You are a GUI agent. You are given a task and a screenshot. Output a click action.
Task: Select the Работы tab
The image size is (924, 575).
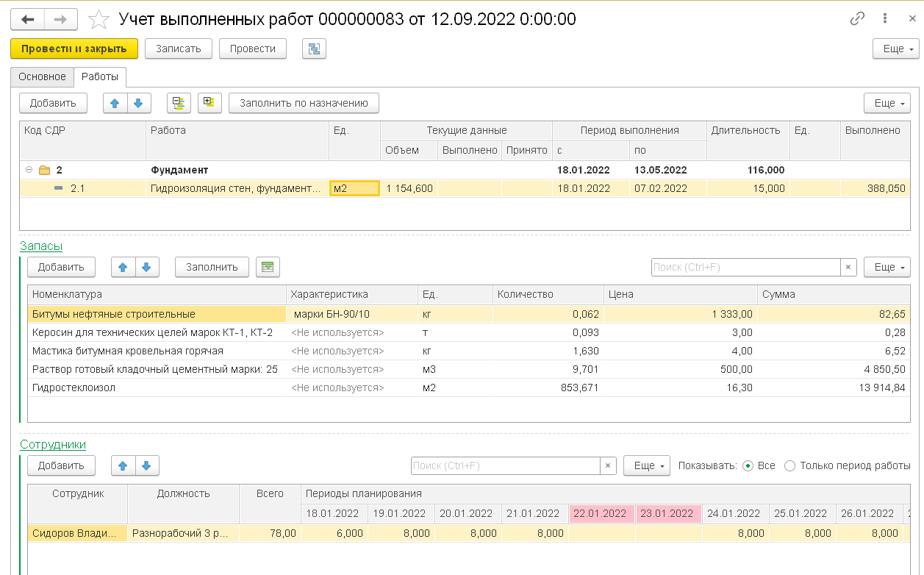[x=100, y=76]
